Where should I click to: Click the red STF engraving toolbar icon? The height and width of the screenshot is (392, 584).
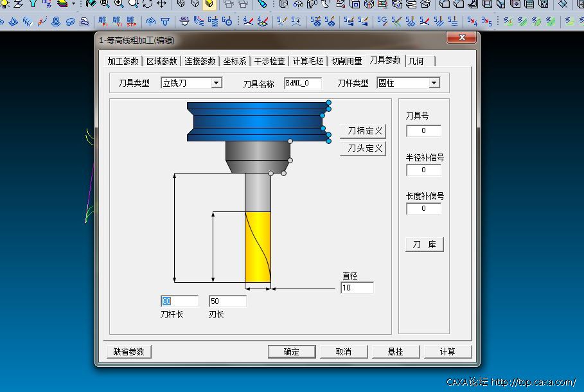point(131,21)
